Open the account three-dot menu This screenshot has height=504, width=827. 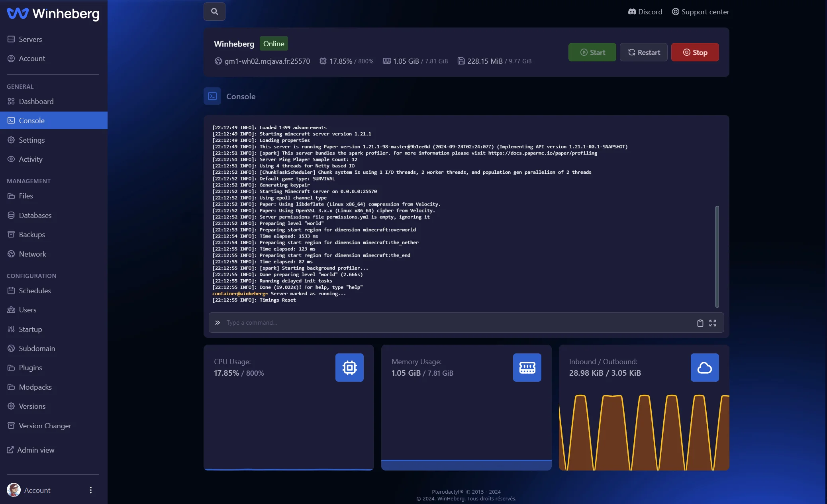coord(91,490)
